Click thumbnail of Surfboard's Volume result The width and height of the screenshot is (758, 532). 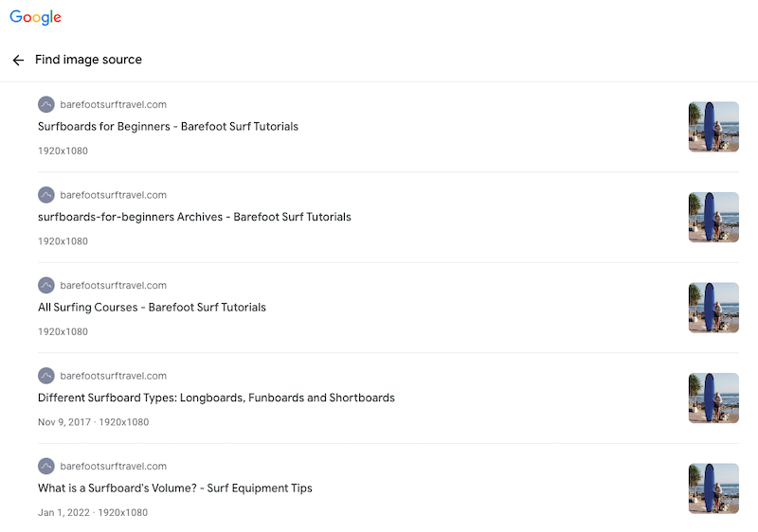tap(713, 488)
